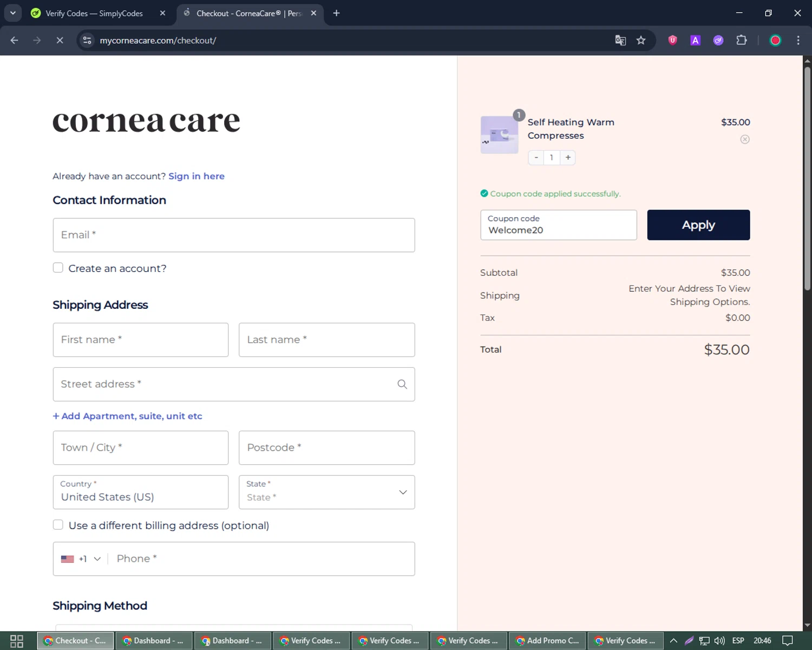Viewport: 812px width, 650px height.
Task: Click Add Apartment, suite, unit etc link
Action: (127, 416)
